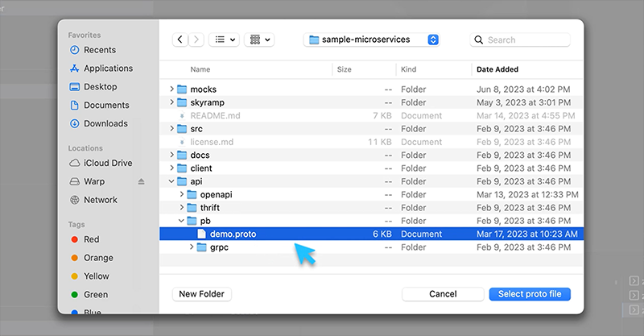Click the README.md file row
The image size is (644, 336).
click(x=371, y=115)
